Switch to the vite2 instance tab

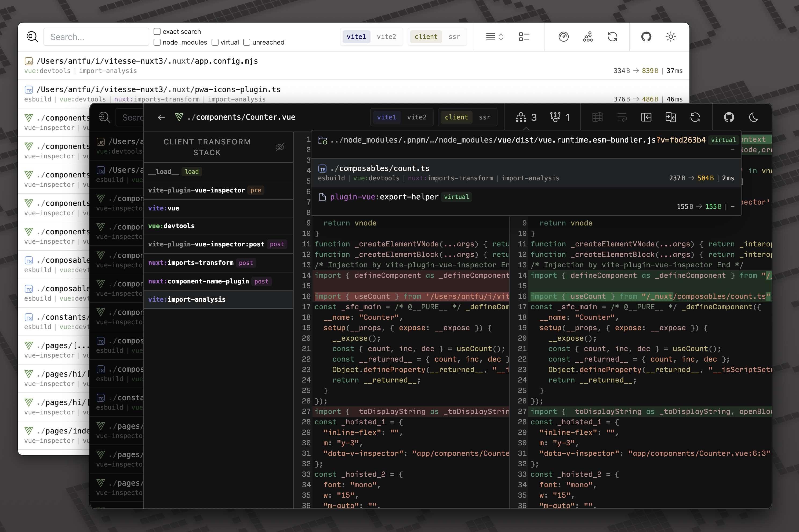pos(417,117)
